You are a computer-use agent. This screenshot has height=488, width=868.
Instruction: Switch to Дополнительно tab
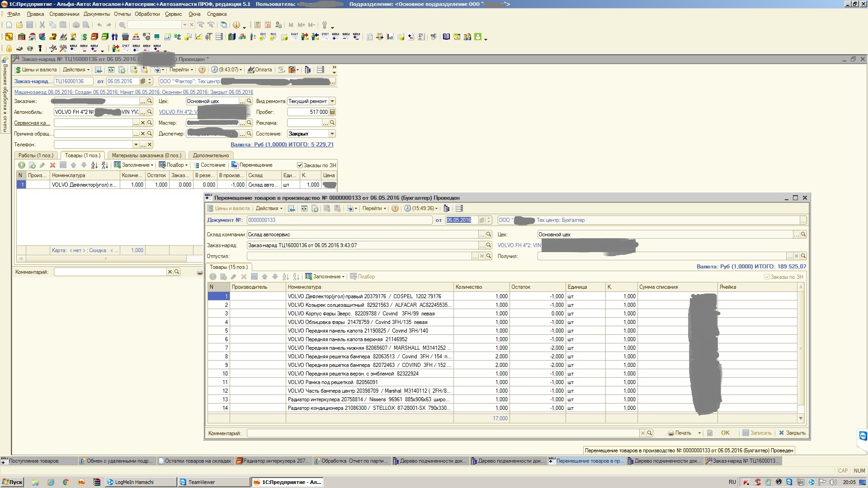click(211, 155)
